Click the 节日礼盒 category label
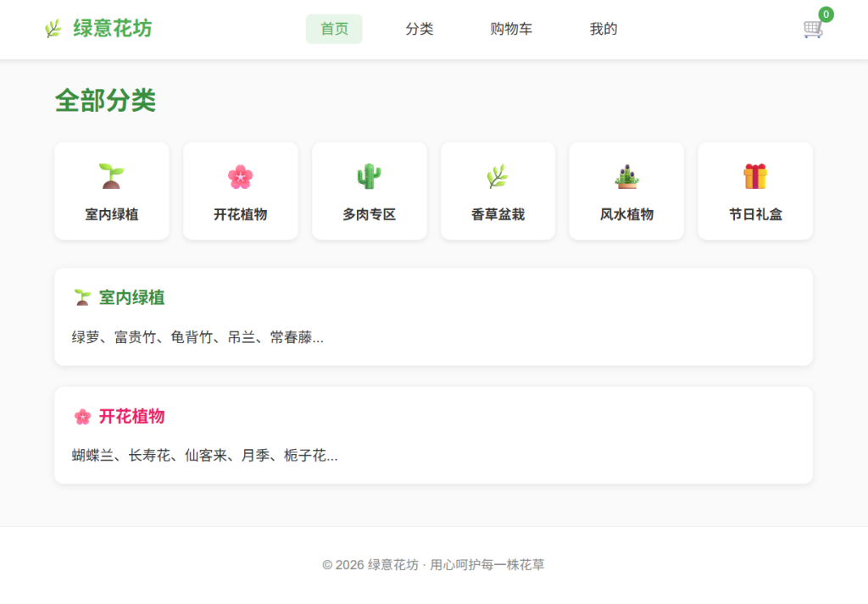This screenshot has width=868, height=604. [x=755, y=214]
